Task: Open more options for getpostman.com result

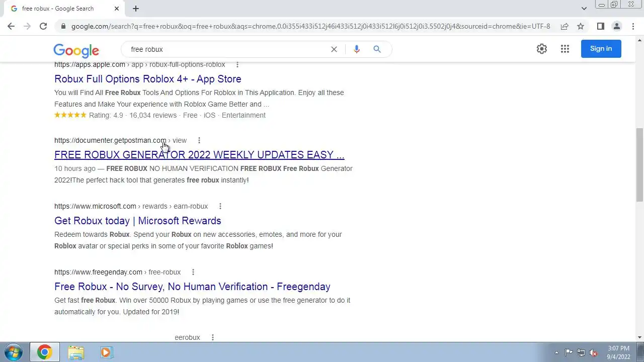Action: point(199,140)
